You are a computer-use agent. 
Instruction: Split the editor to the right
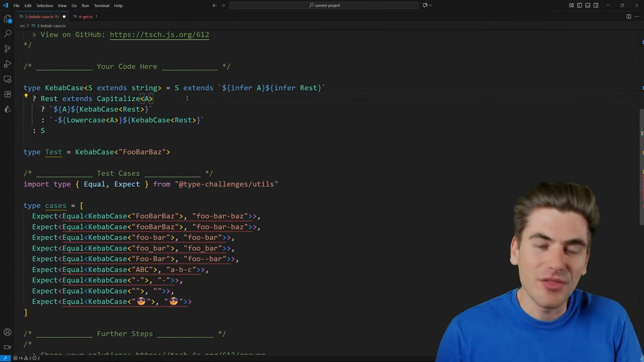click(x=628, y=17)
